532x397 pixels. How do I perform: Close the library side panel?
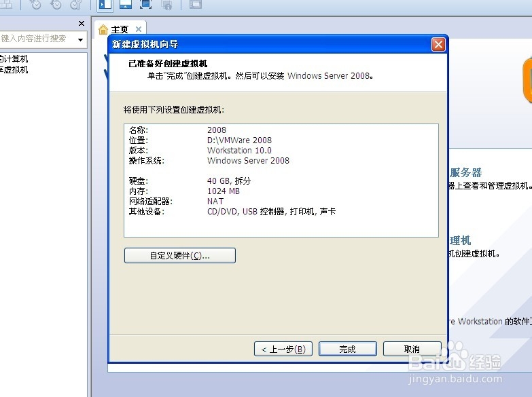pyautogui.click(x=82, y=23)
